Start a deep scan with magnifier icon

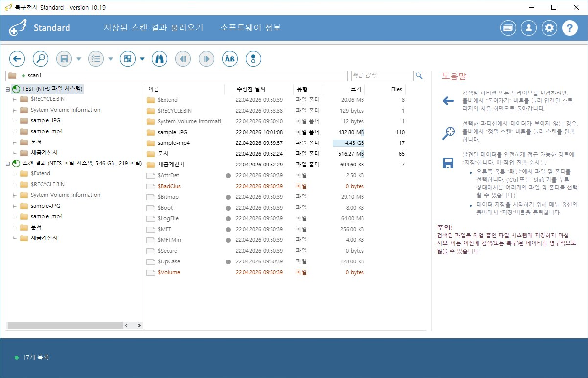tap(41, 59)
